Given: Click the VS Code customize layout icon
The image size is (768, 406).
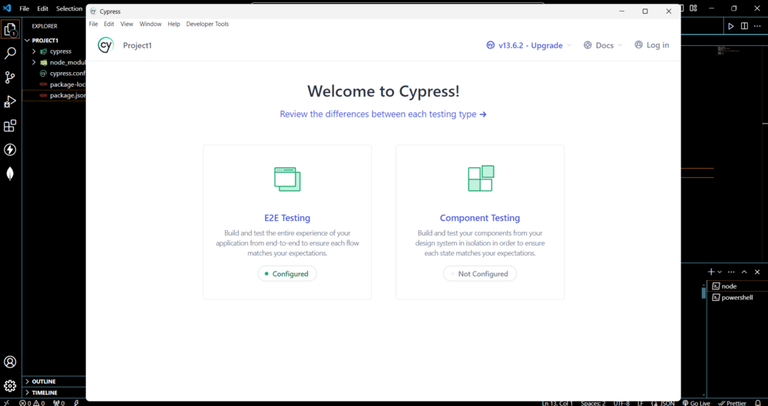Looking at the screenshot, I should coord(694,8).
